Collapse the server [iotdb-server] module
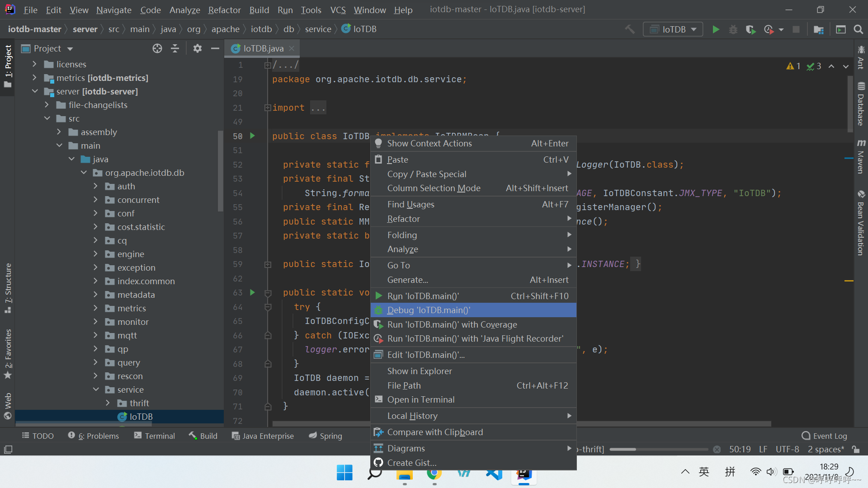 pyautogui.click(x=34, y=91)
